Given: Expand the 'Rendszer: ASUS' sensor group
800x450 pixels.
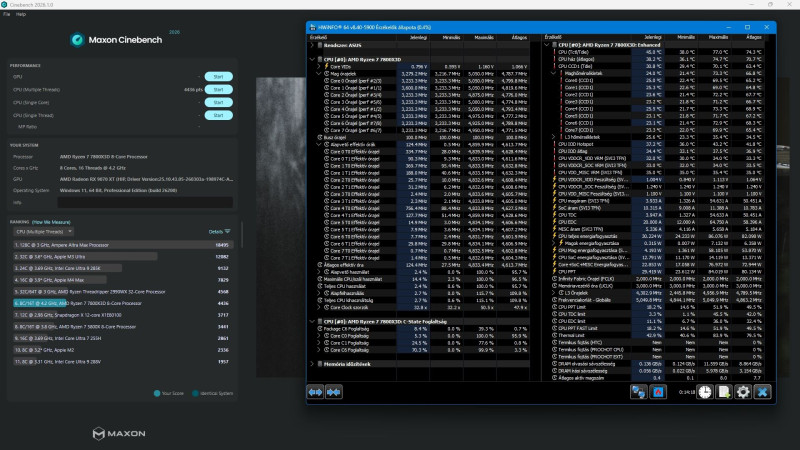Looking at the screenshot, I should (x=312, y=45).
